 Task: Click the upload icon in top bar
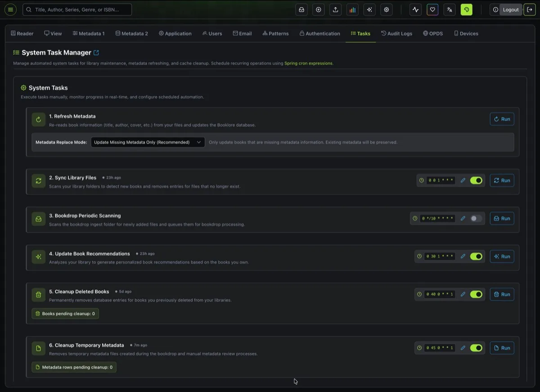pos(335,9)
